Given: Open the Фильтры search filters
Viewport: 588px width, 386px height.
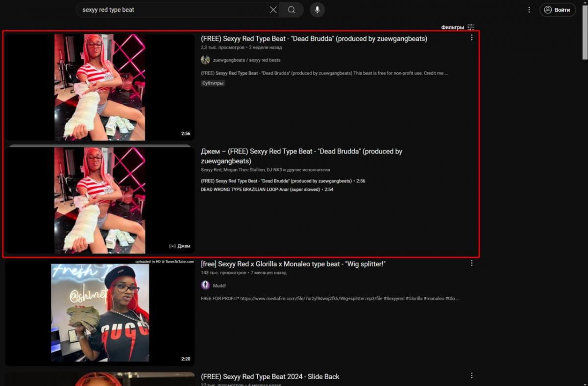Looking at the screenshot, I should [x=458, y=27].
